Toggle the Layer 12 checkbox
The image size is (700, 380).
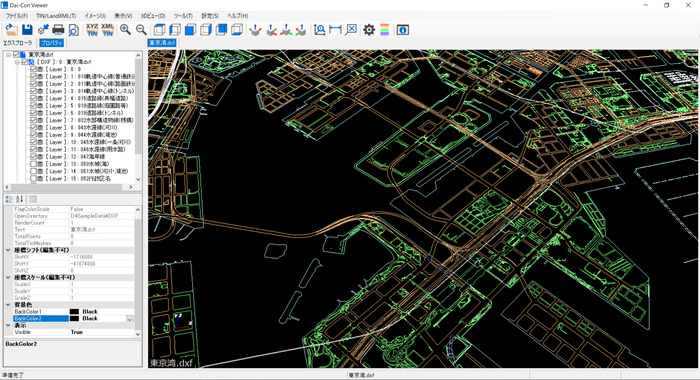pyautogui.click(x=33, y=157)
